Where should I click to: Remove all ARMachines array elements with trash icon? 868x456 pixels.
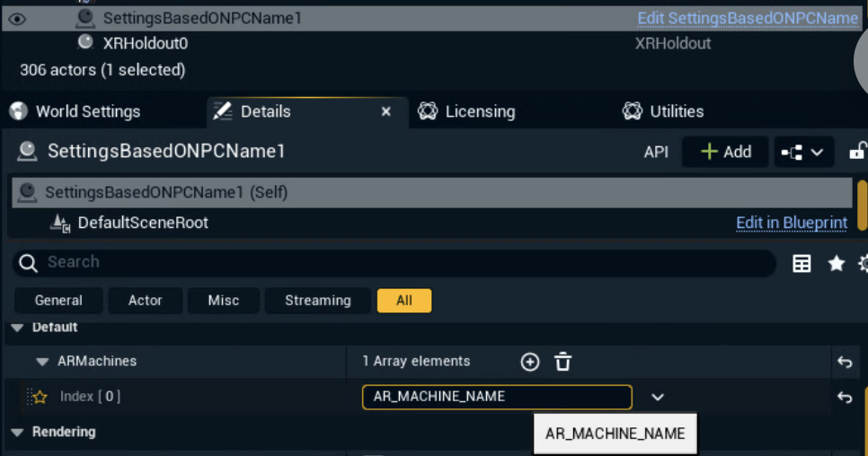point(563,362)
